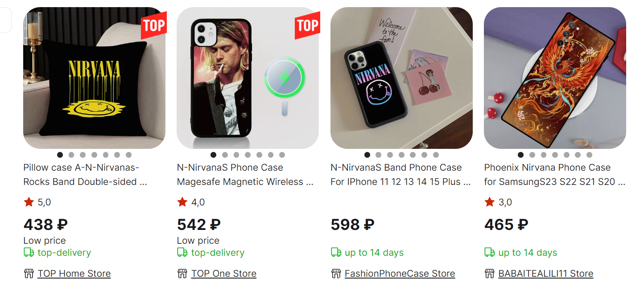
Task: Open the Nirvana pillow case product image
Action: point(94,78)
